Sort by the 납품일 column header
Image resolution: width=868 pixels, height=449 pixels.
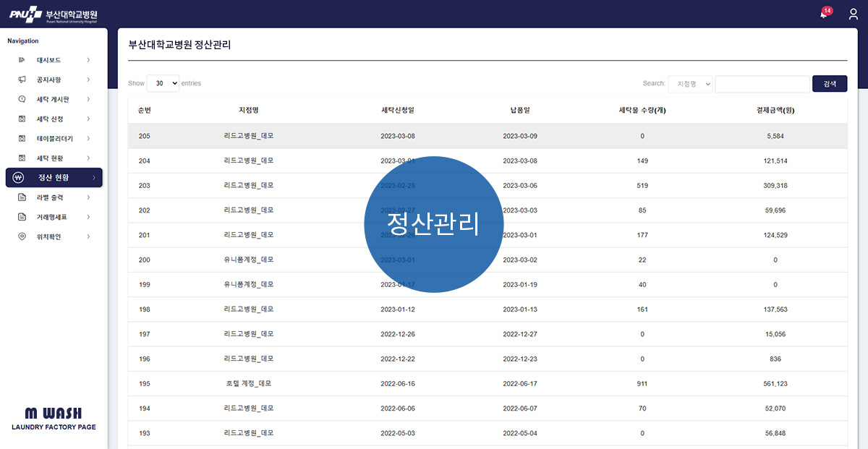(520, 111)
